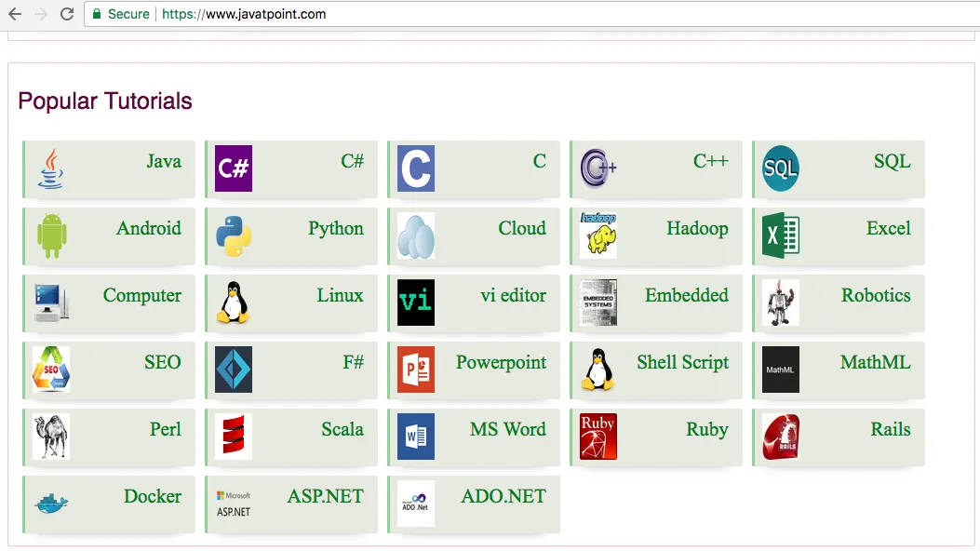Click the F# diamond logo icon
This screenshot has height=551, width=980.
pos(233,370)
